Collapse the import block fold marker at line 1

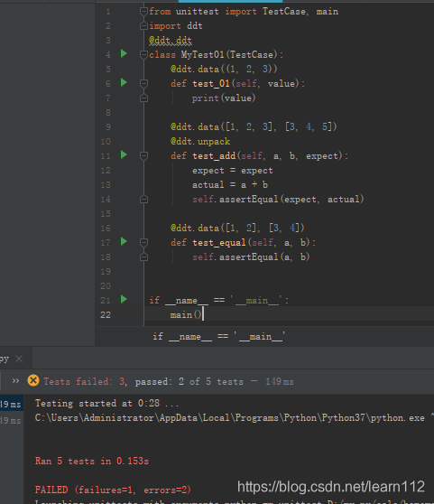point(143,12)
